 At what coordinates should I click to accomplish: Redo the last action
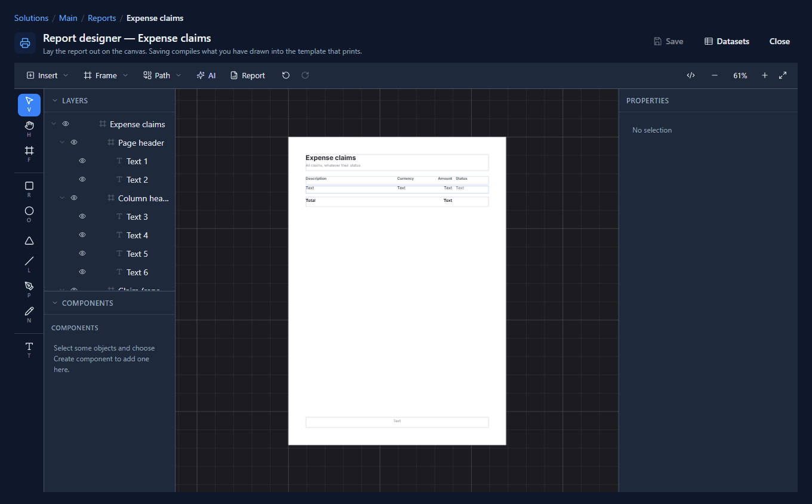305,75
